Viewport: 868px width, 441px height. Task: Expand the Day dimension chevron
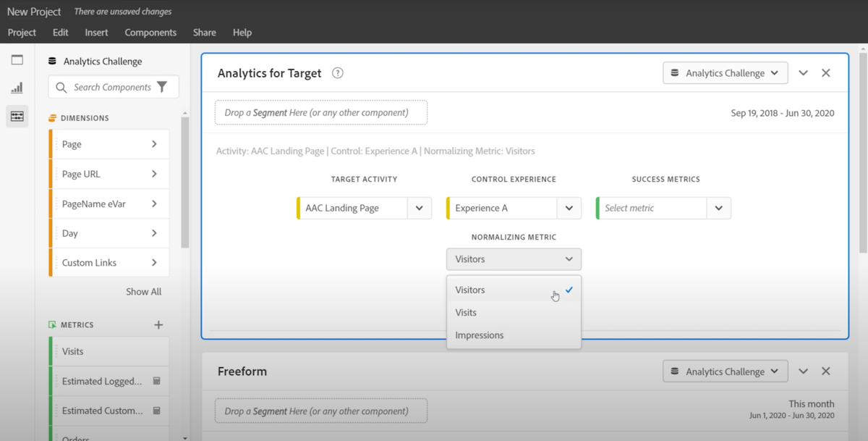154,233
